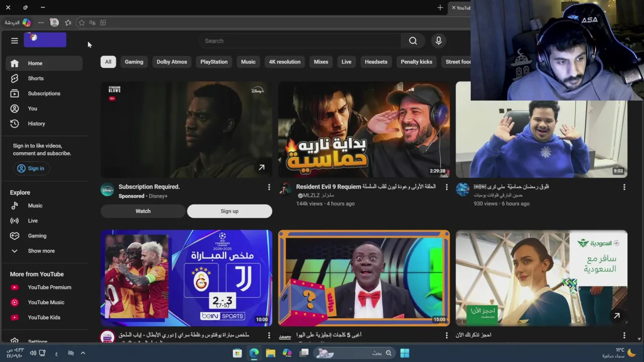644x362 pixels.
Task: Select the Dolby Atmos chip
Action: (172, 62)
